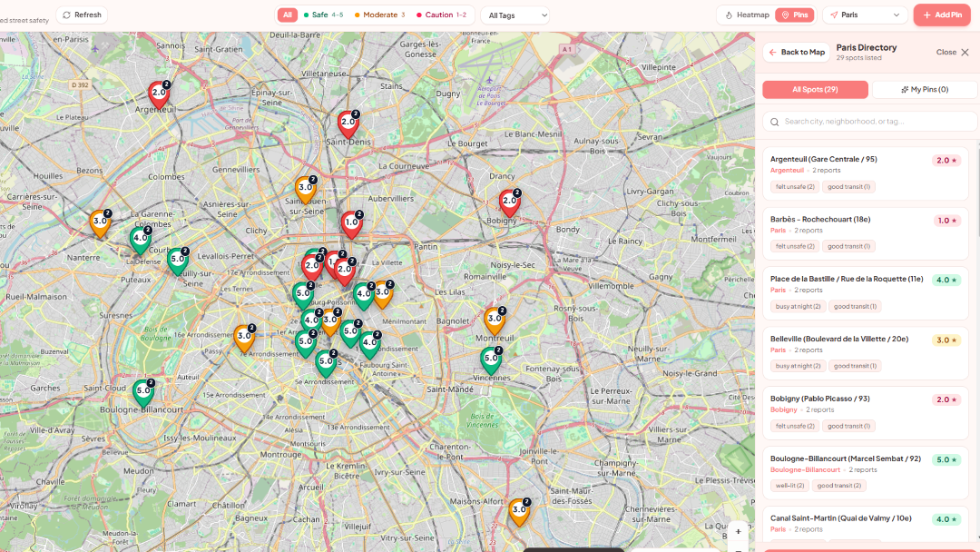
Task: Click the orange 3.0 pin at Saint-Ouen
Action: [306, 190]
